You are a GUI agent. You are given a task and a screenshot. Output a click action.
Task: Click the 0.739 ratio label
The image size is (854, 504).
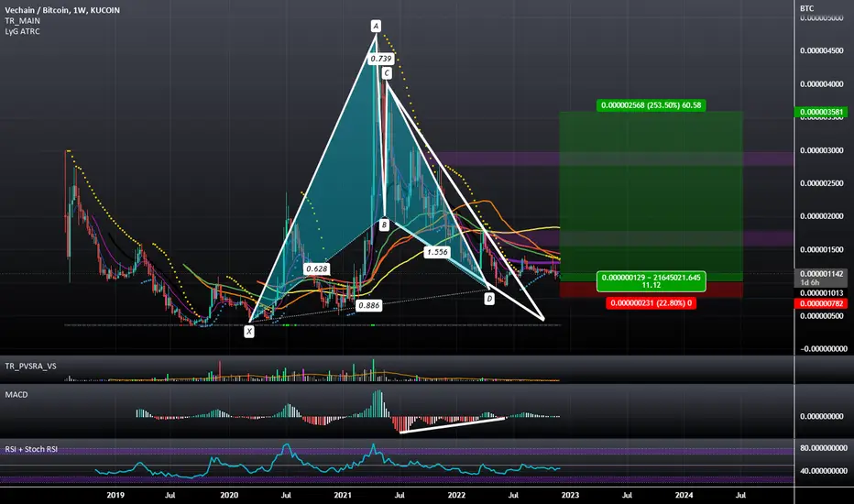[380, 59]
